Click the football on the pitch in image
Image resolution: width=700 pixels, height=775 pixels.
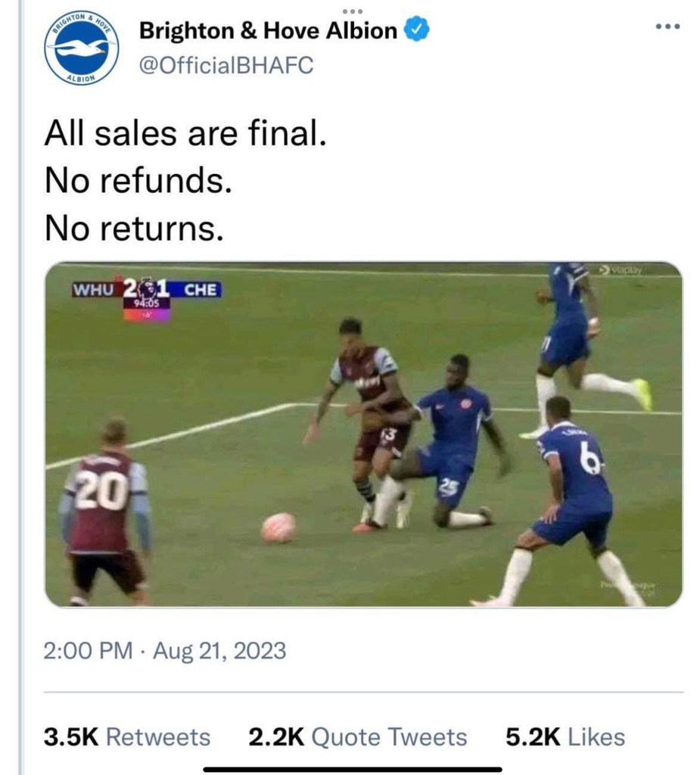[x=278, y=528]
